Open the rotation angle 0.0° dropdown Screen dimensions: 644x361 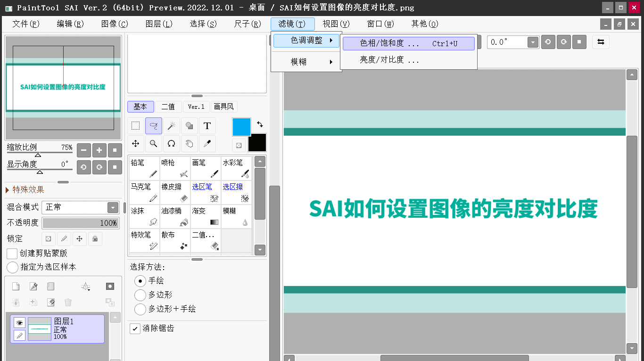tap(533, 42)
